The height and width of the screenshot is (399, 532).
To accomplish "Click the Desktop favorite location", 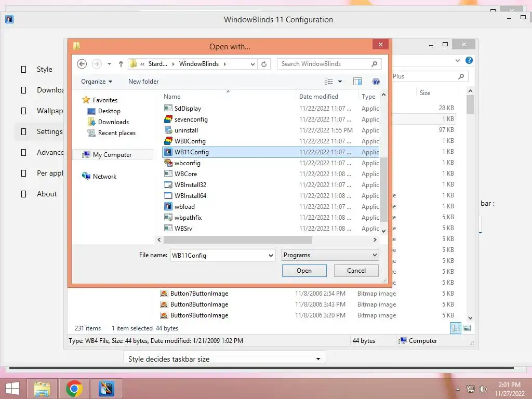I will tap(104, 111).
